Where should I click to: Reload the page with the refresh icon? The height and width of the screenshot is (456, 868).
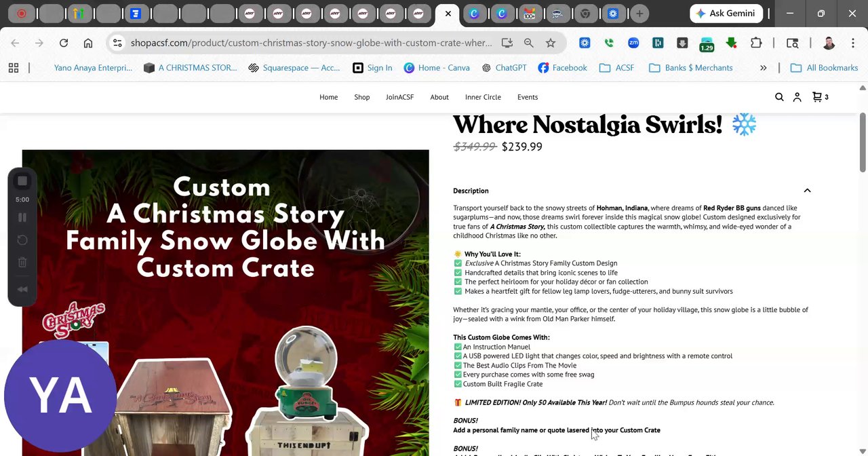(64, 43)
